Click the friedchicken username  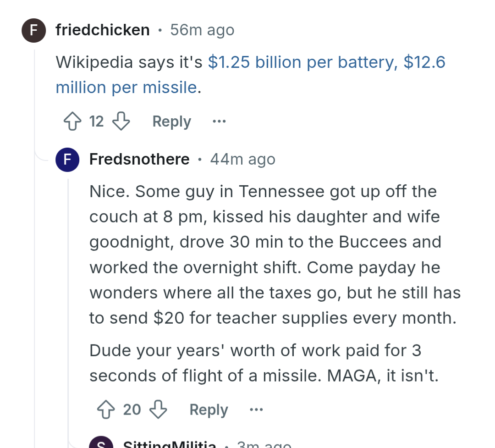coord(103,30)
